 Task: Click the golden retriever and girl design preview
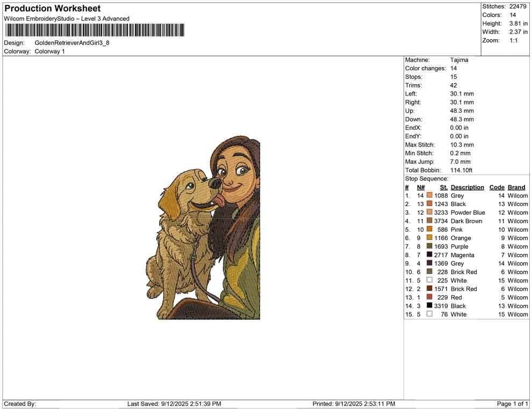(x=203, y=228)
